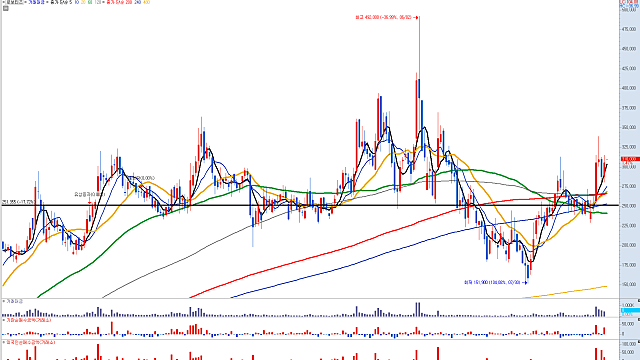Select the red 200-period moving average label

click(x=119, y=2)
